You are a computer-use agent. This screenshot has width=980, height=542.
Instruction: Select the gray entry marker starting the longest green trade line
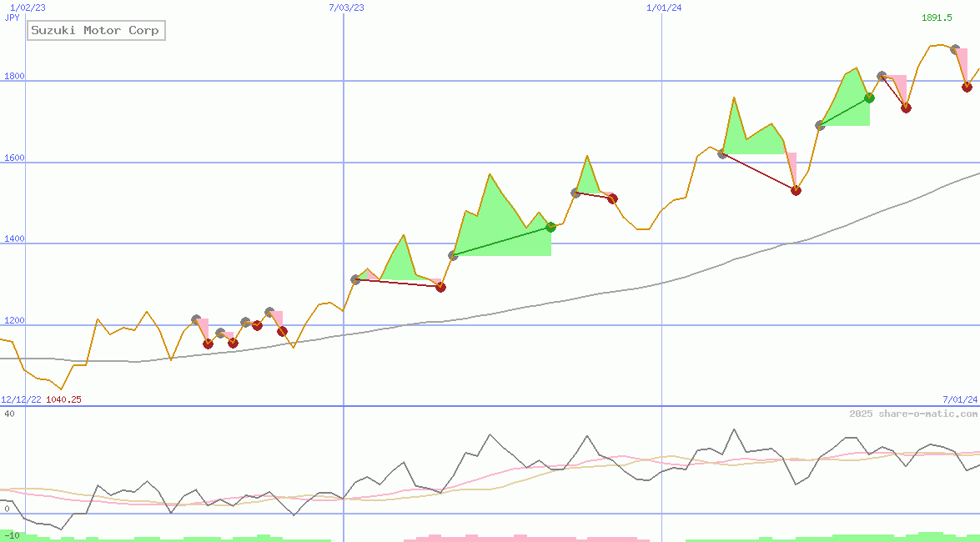pos(453,255)
